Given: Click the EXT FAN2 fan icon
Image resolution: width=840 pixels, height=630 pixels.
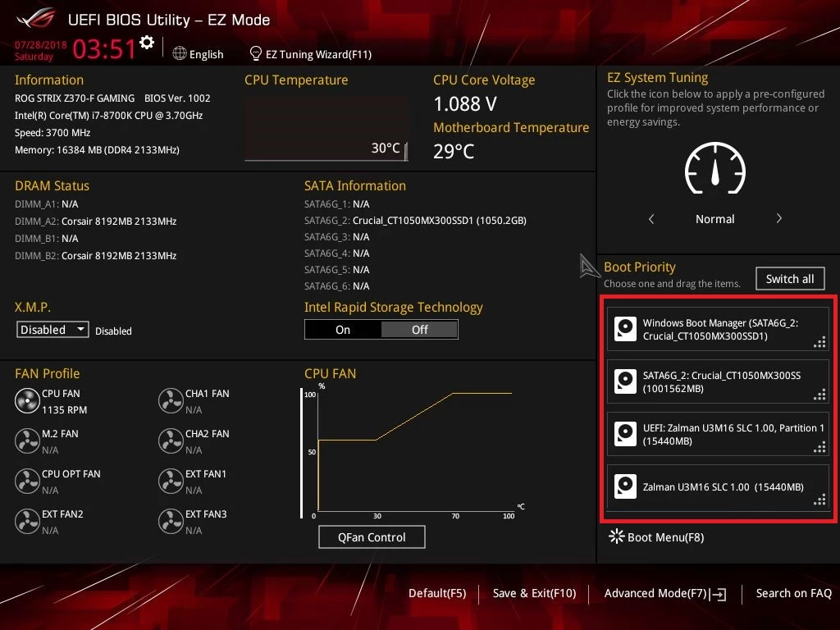Looking at the screenshot, I should [27, 521].
